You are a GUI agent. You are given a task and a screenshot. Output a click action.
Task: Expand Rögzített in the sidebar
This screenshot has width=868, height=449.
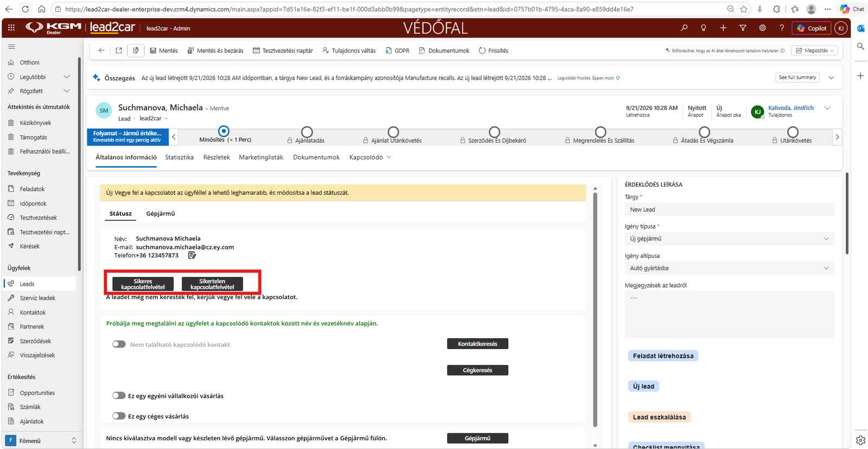pyautogui.click(x=67, y=91)
